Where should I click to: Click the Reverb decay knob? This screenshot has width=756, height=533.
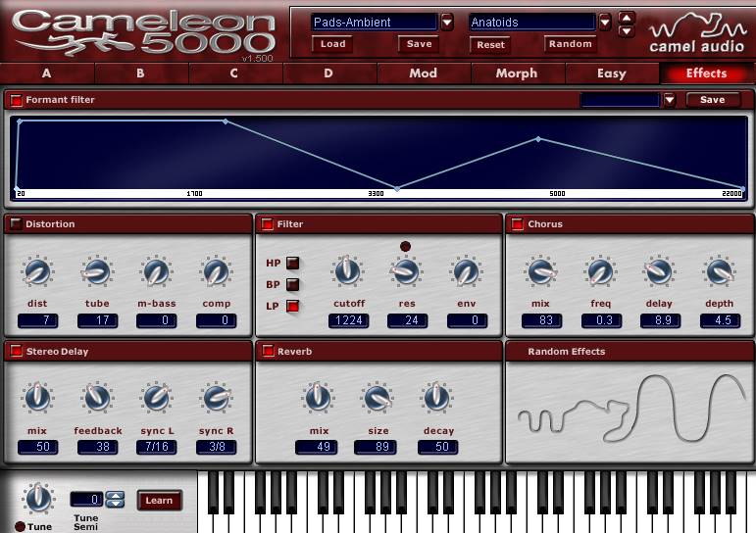point(436,398)
